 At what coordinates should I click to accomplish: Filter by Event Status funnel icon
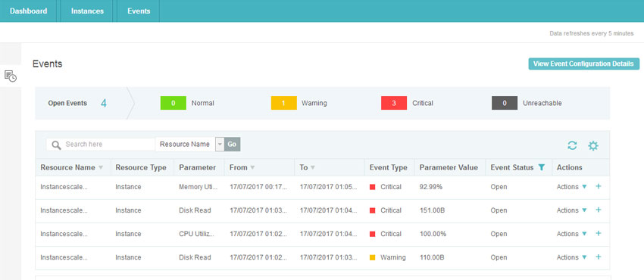[541, 167]
